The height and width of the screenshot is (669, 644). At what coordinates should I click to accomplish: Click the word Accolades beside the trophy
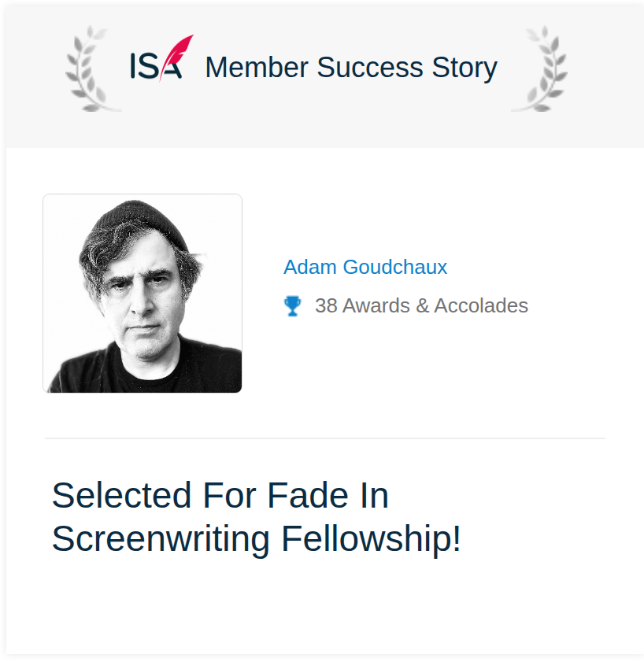tap(481, 306)
